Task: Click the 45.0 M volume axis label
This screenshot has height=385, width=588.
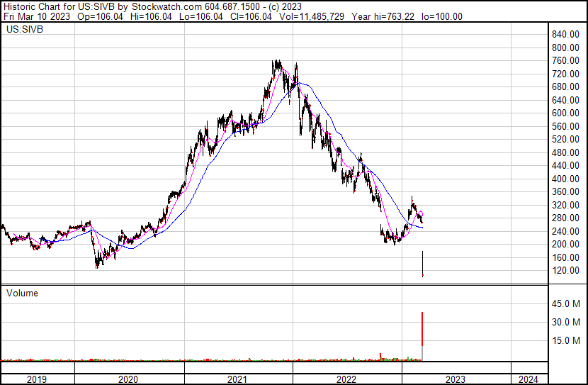Action: click(x=566, y=303)
